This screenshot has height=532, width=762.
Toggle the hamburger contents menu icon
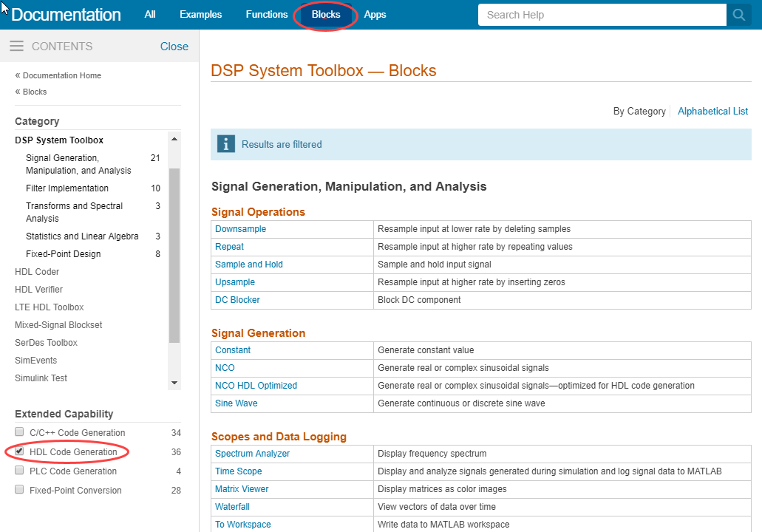pyautogui.click(x=16, y=46)
